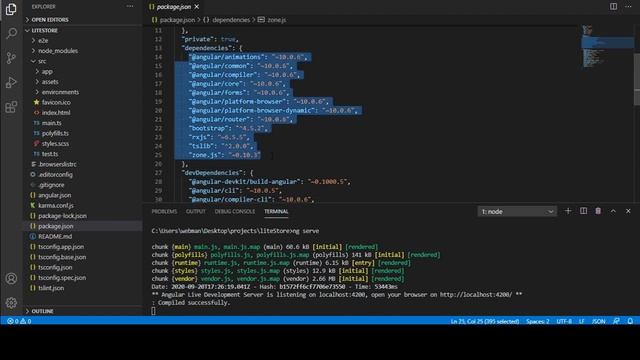Open editor more actions ellipsis
The height and width of the screenshot is (360, 640).
[628, 7]
